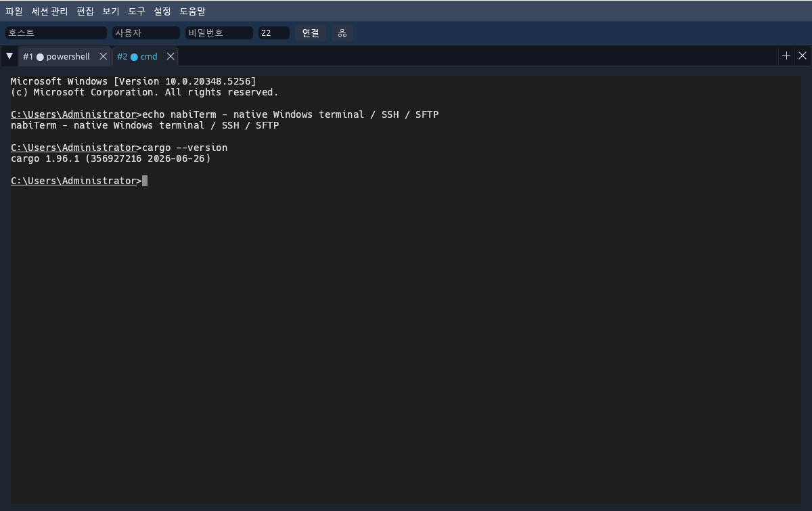
Task: Focus the 비밀번호 input field
Action: coord(219,32)
